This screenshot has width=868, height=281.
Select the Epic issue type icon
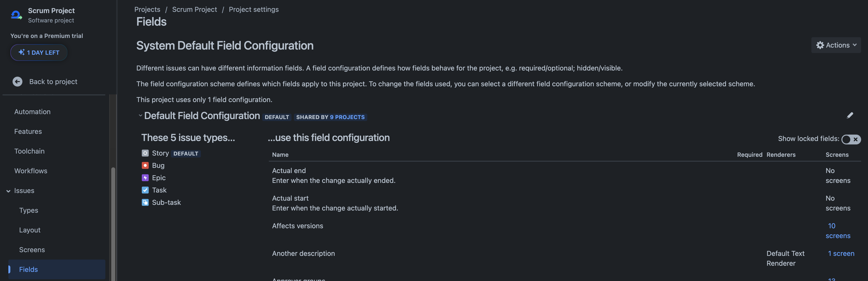pos(145,178)
